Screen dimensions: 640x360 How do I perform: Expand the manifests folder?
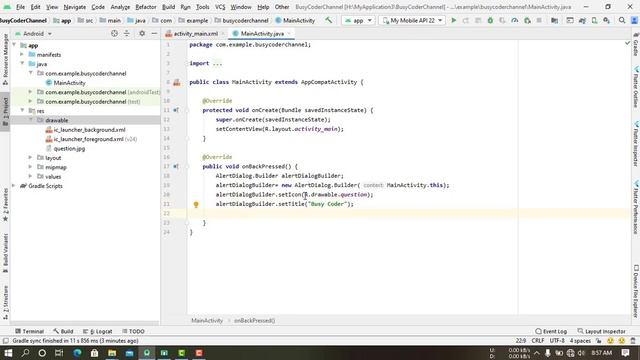22,54
